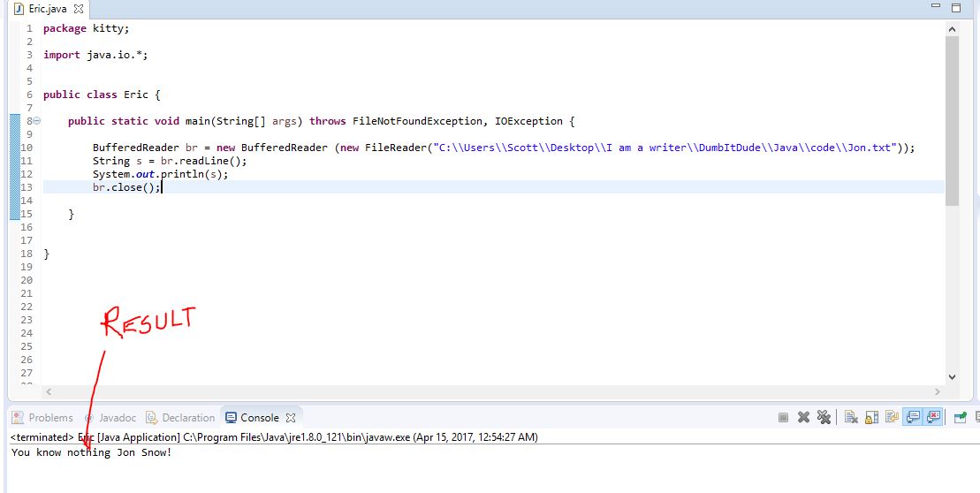
Task: Open the Declaration tab
Action: click(180, 417)
